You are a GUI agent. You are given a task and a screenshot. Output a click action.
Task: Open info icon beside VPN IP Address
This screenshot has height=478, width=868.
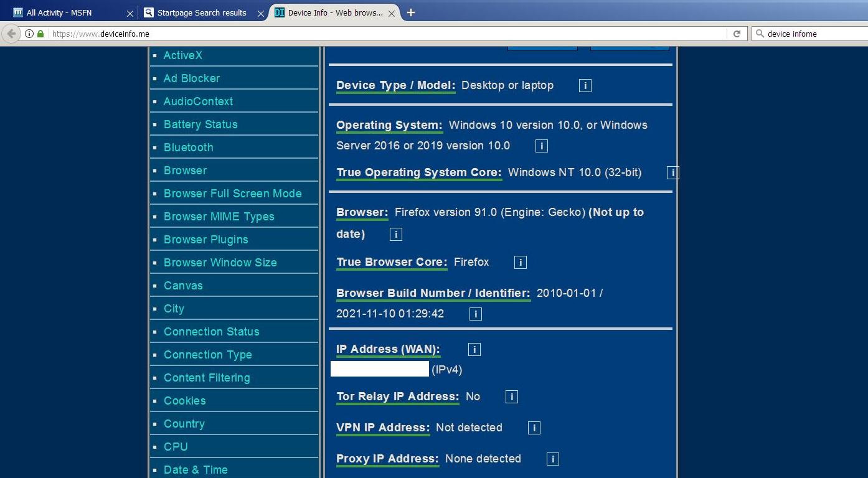534,428
